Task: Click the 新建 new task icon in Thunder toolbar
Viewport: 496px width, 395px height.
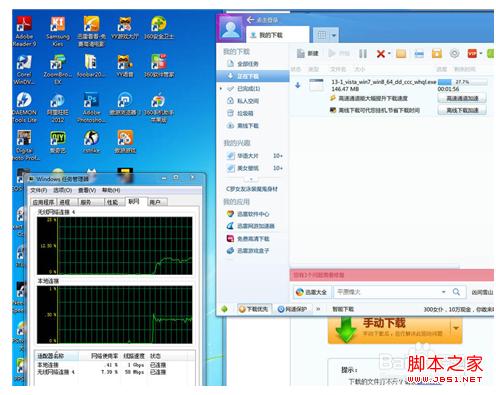Action: [x=307, y=54]
